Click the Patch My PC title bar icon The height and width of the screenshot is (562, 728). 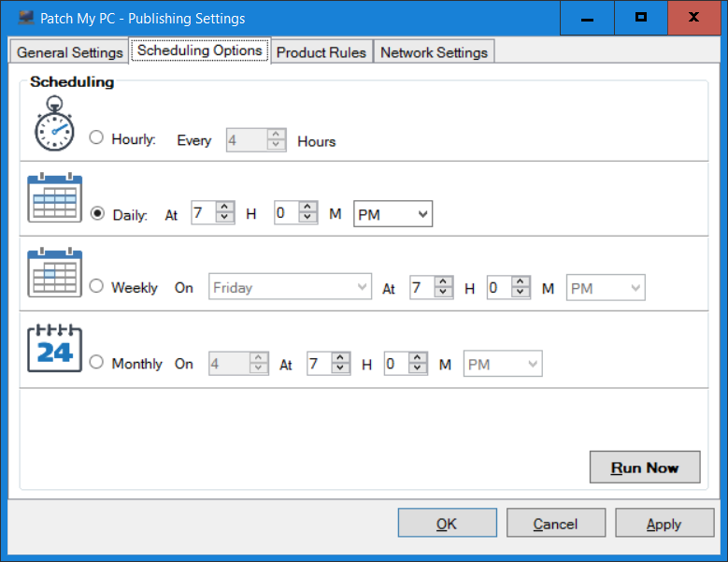coord(26,18)
